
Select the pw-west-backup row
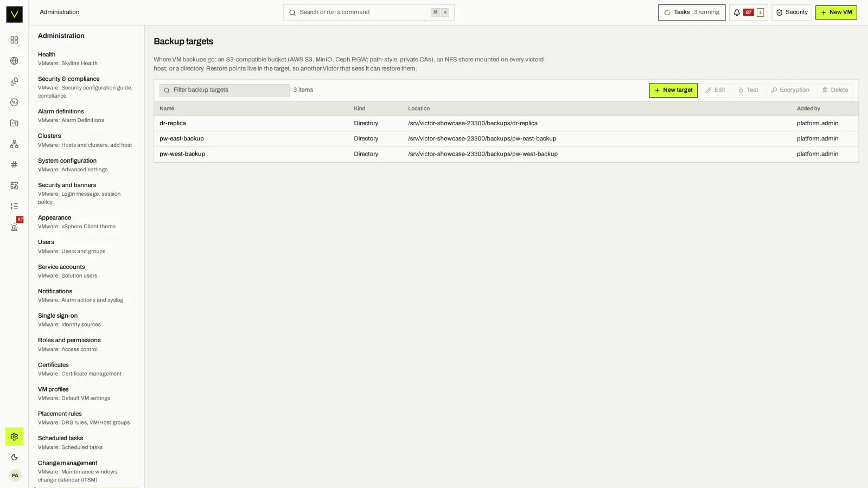506,154
